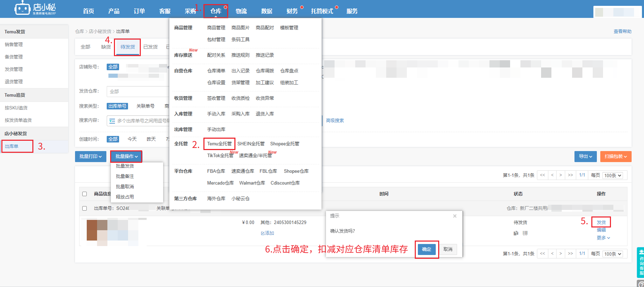Click the question mark help icon at bottom right
Image resolution: width=644 pixels, height=287 pixels.
pyautogui.click(x=641, y=284)
